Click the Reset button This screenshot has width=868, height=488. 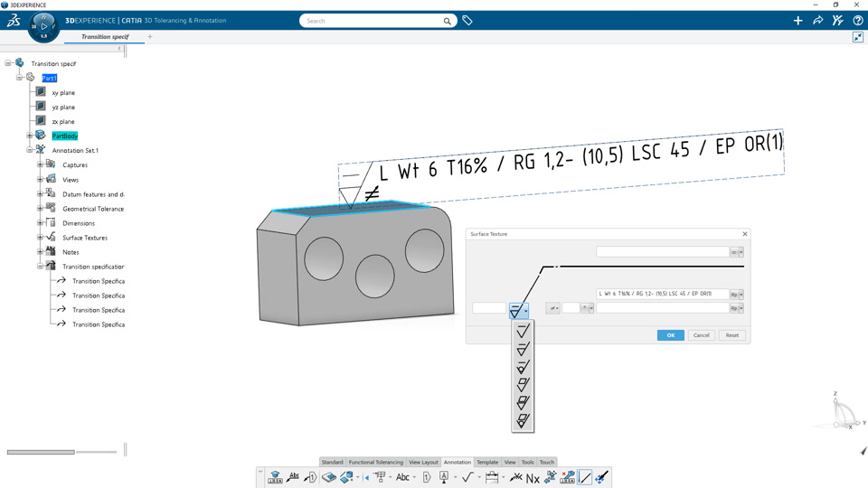[731, 335]
